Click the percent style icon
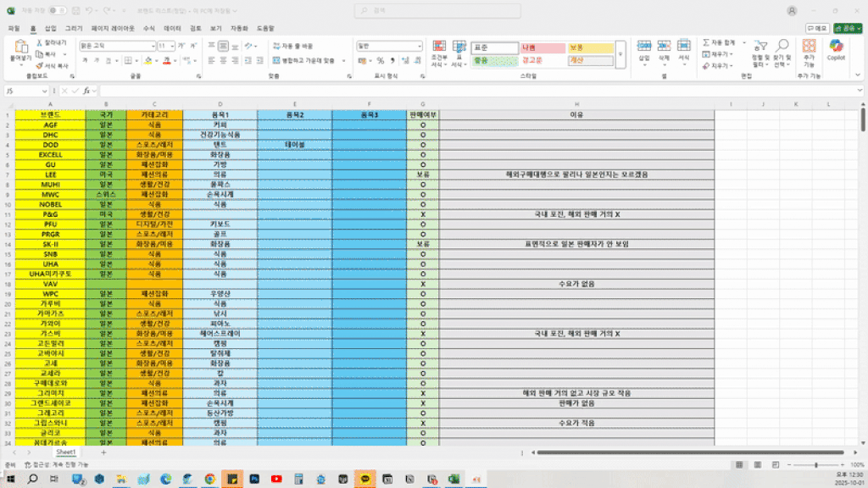This screenshot has width=868, height=488. point(381,61)
